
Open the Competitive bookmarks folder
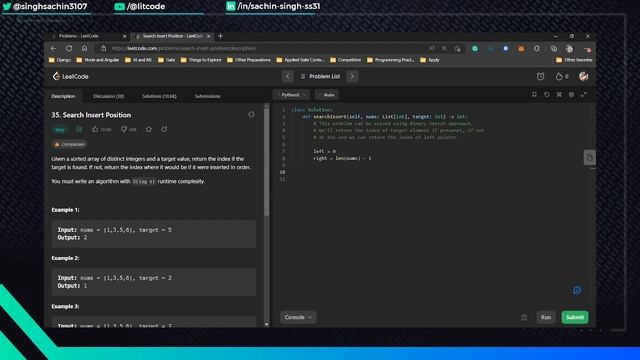point(345,60)
